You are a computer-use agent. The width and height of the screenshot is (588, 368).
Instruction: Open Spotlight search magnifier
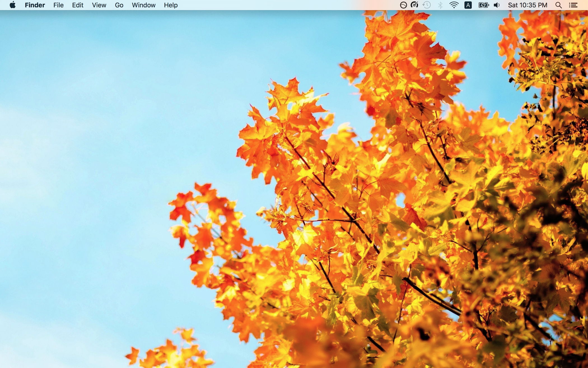point(558,5)
